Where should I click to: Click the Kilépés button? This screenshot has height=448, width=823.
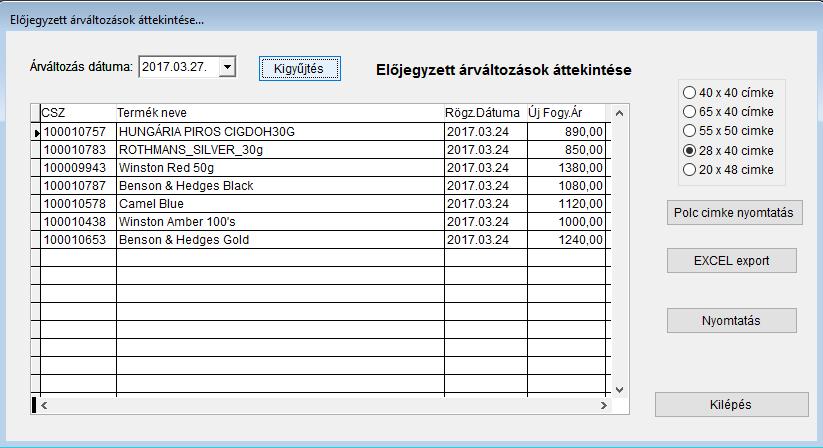click(731, 404)
